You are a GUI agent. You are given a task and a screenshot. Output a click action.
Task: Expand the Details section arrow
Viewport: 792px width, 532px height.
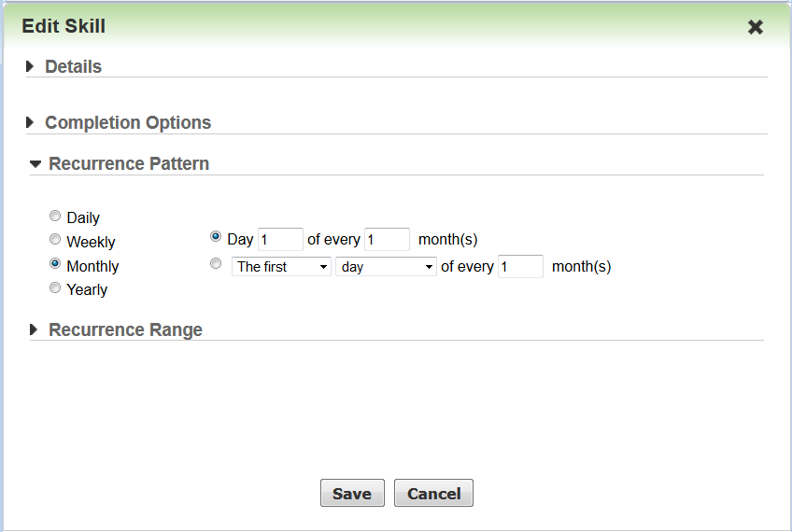pyautogui.click(x=31, y=66)
